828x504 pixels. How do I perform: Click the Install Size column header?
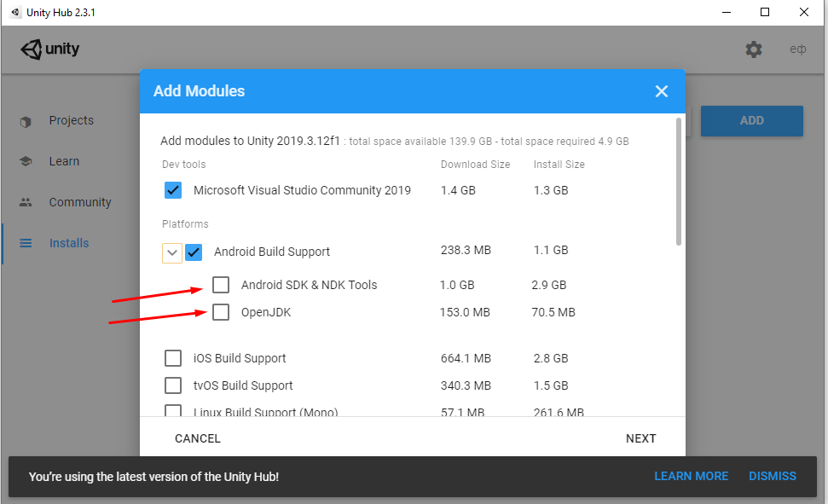tap(559, 165)
